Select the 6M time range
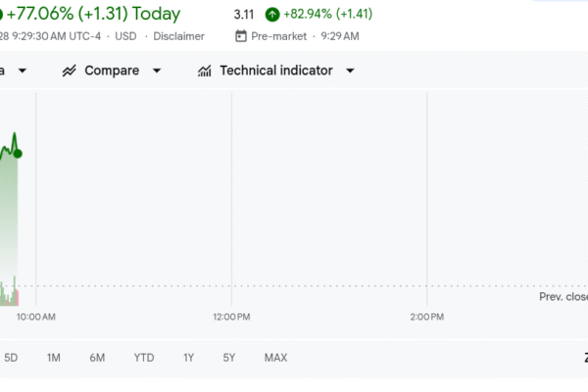This screenshot has height=392, width=588. [97, 358]
